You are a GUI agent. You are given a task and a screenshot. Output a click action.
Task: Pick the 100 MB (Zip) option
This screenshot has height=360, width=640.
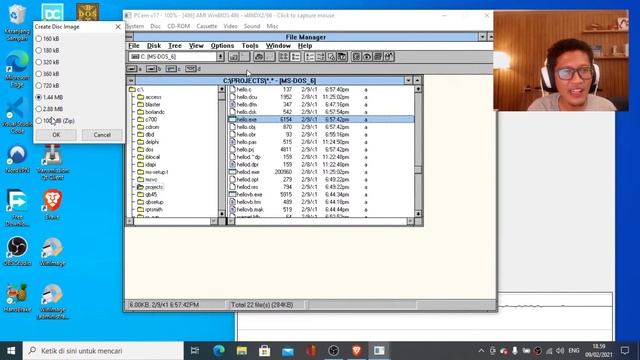pyautogui.click(x=55, y=121)
